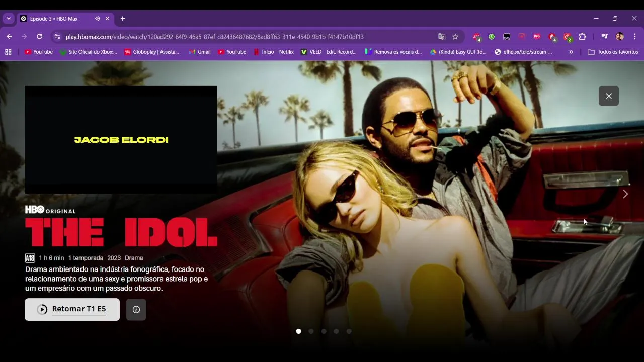Open the (Kinda) Easy GUI bookmark
Viewport: 644px width, 362px height.
[458, 52]
